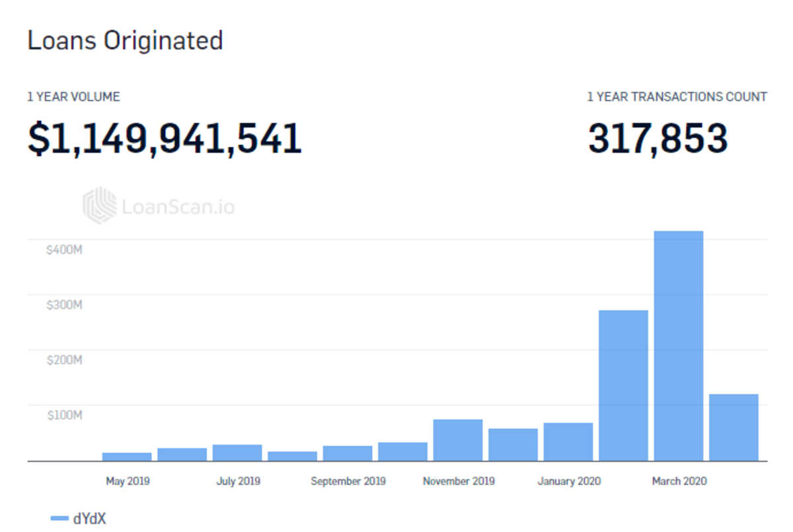Click the Loans Originated heading
This screenshot has height=532, width=793.
[x=125, y=41]
